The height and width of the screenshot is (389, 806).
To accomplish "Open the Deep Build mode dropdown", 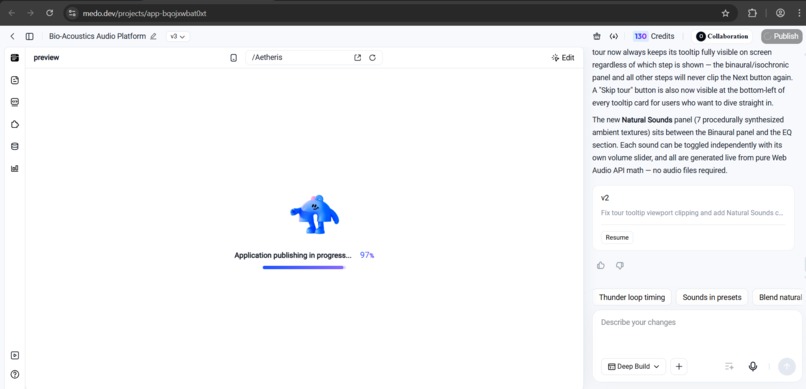I will [x=633, y=366].
